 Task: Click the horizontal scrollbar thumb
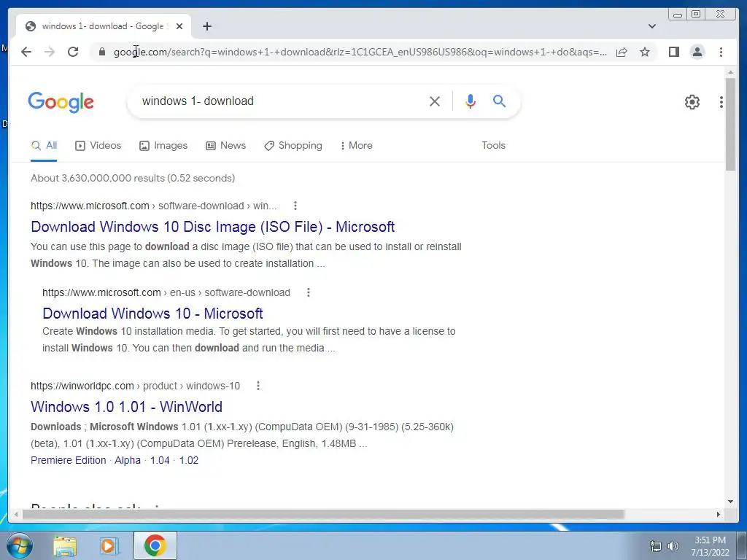(323, 514)
